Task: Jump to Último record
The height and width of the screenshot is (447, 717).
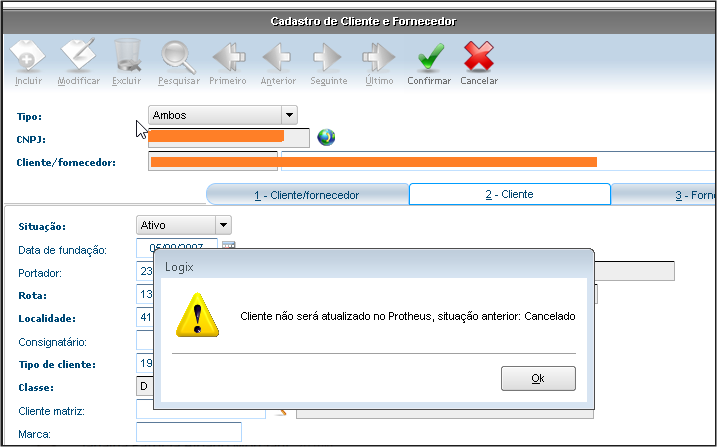Action: pos(378,57)
